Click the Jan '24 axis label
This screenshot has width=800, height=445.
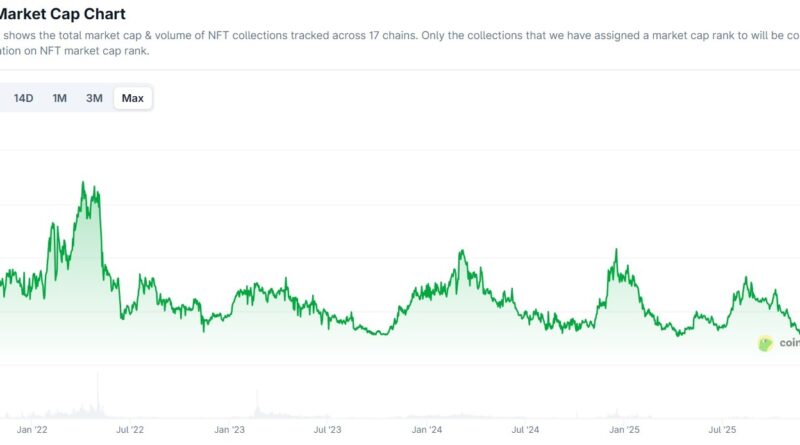(427, 430)
